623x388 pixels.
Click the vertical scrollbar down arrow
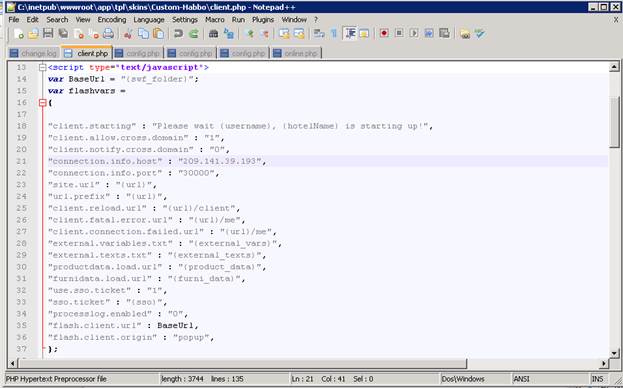[x=614, y=353]
